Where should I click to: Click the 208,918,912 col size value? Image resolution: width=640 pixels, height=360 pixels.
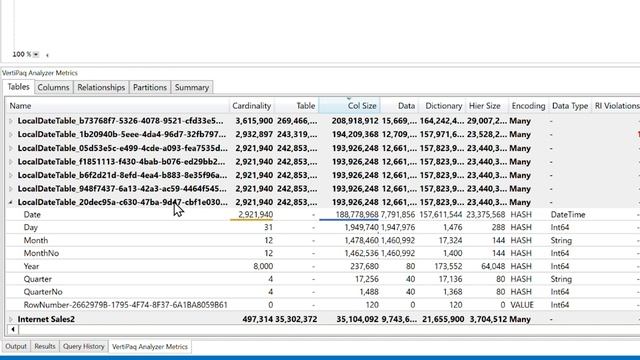click(x=355, y=121)
